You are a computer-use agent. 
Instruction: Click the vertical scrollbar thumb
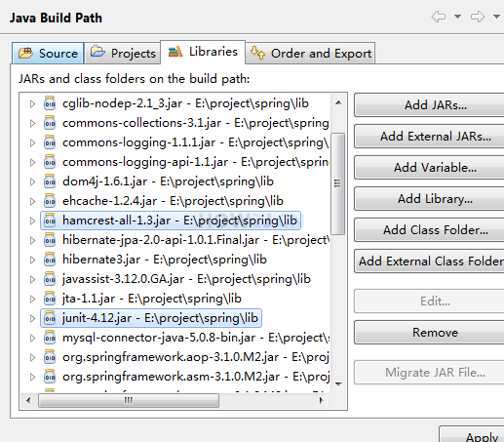338,183
